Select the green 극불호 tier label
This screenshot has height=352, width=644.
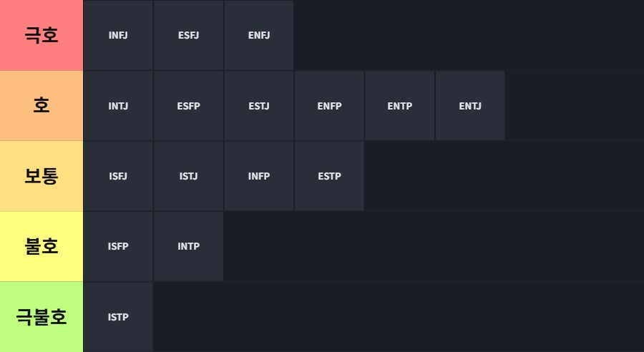(42, 317)
